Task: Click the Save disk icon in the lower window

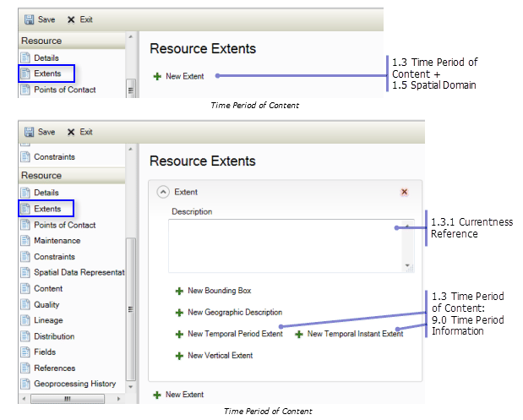Action: coord(29,132)
